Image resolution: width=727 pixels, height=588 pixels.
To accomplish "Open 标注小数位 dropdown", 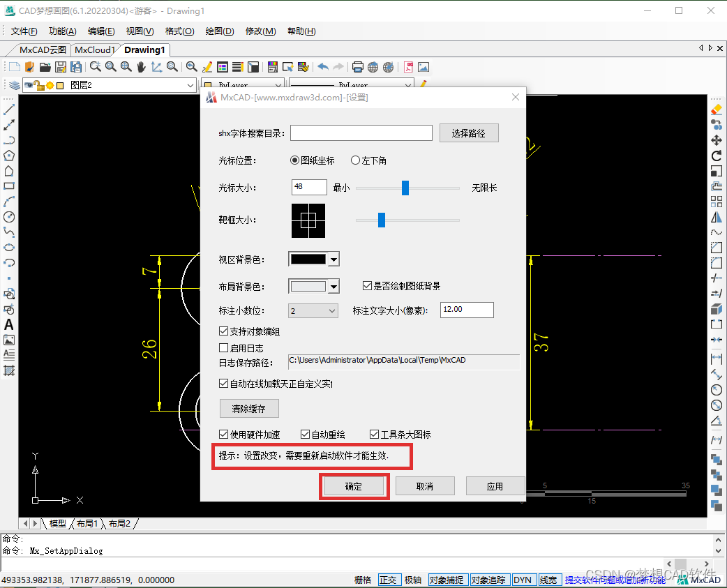I will point(313,311).
